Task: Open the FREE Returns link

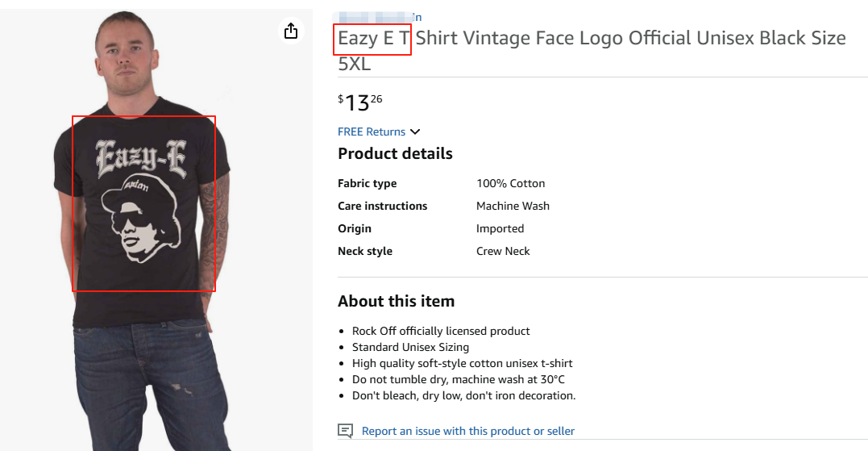Action: point(372,132)
